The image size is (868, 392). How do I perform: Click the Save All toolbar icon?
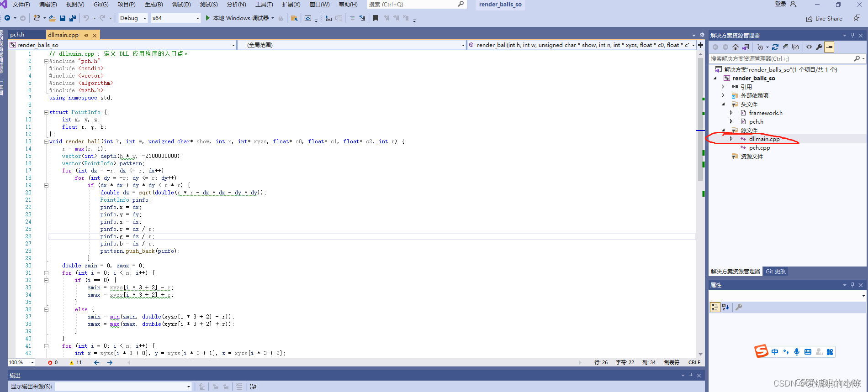pos(72,18)
